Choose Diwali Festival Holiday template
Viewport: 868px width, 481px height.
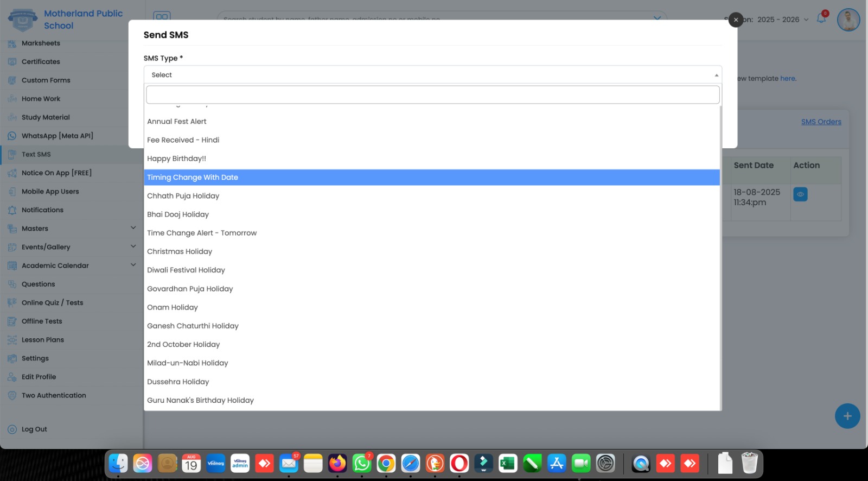[x=186, y=270]
